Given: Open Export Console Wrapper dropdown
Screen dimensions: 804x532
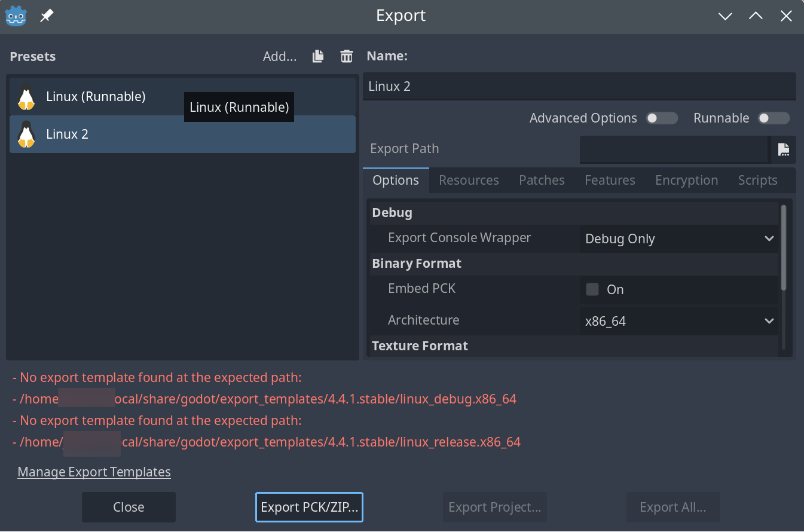Looking at the screenshot, I should pyautogui.click(x=679, y=239).
